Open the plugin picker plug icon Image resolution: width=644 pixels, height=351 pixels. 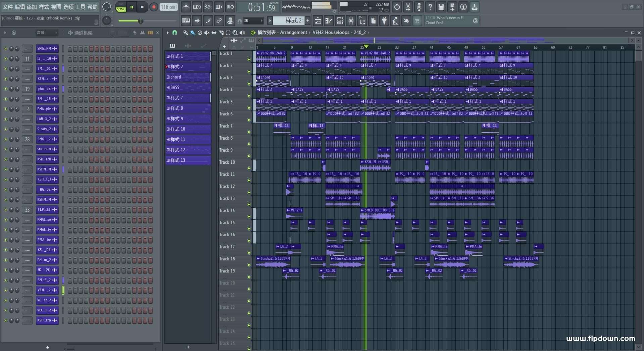coord(384,21)
